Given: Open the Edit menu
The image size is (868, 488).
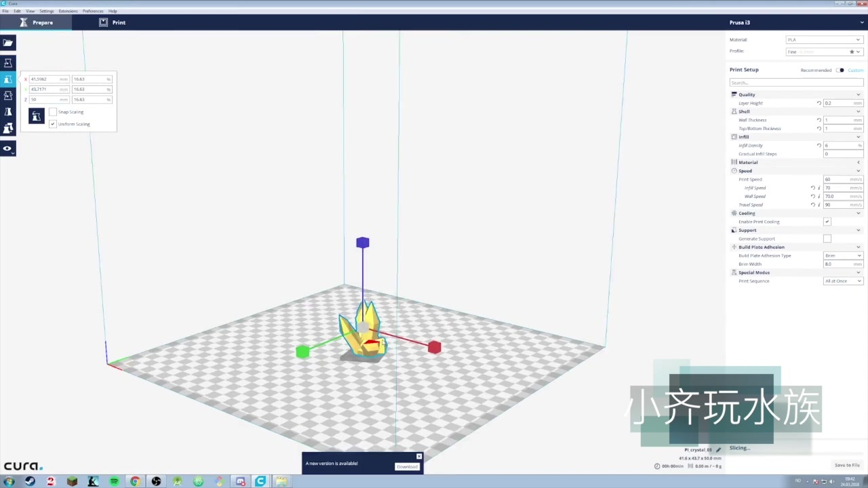Looking at the screenshot, I should [17, 11].
